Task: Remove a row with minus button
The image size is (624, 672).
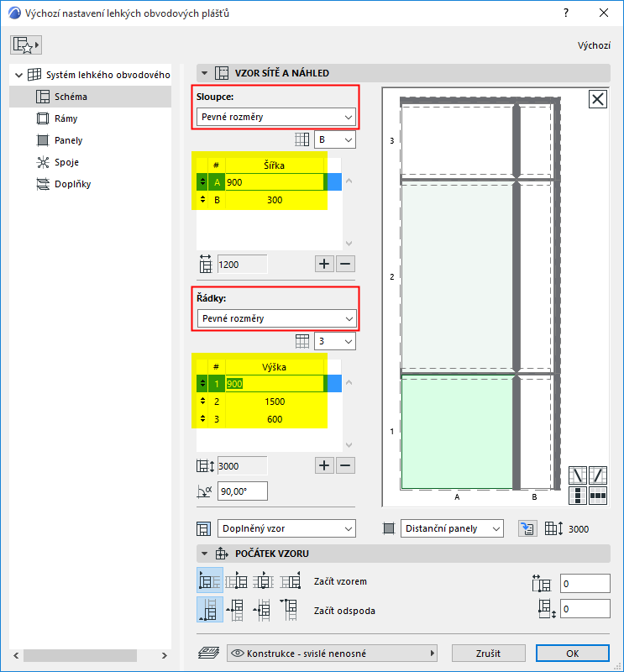Action: tap(345, 465)
